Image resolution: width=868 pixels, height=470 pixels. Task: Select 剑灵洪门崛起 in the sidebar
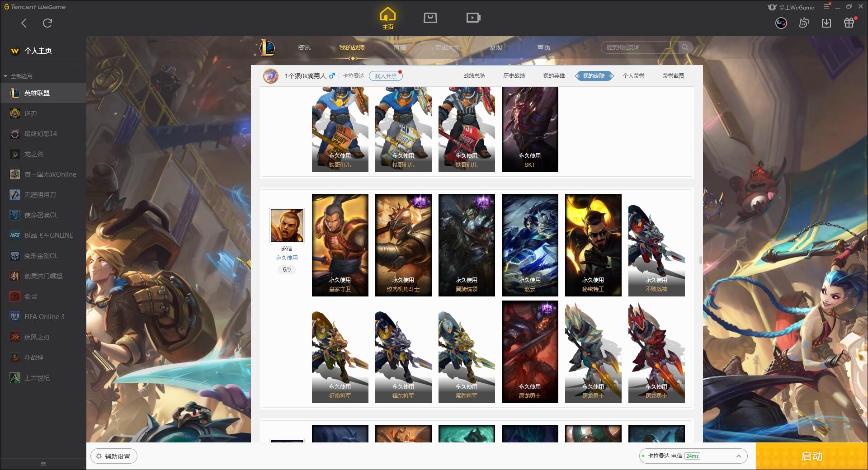point(43,276)
